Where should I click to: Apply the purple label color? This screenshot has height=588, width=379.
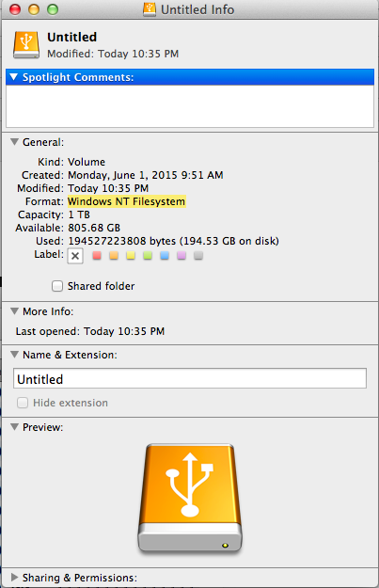pos(182,256)
